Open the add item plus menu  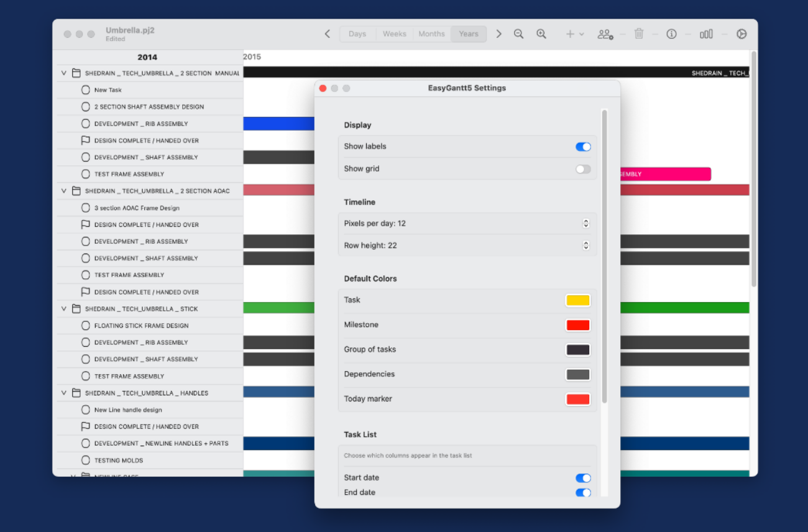pos(574,34)
